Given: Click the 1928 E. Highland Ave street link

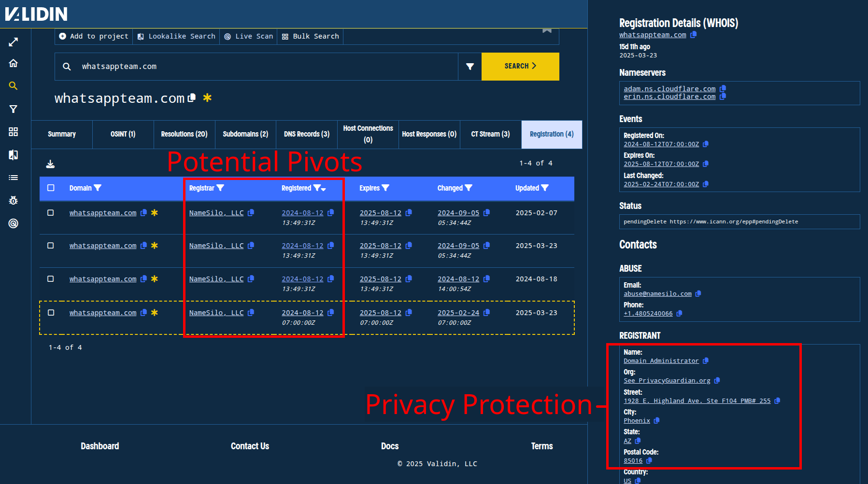Looking at the screenshot, I should (x=697, y=401).
